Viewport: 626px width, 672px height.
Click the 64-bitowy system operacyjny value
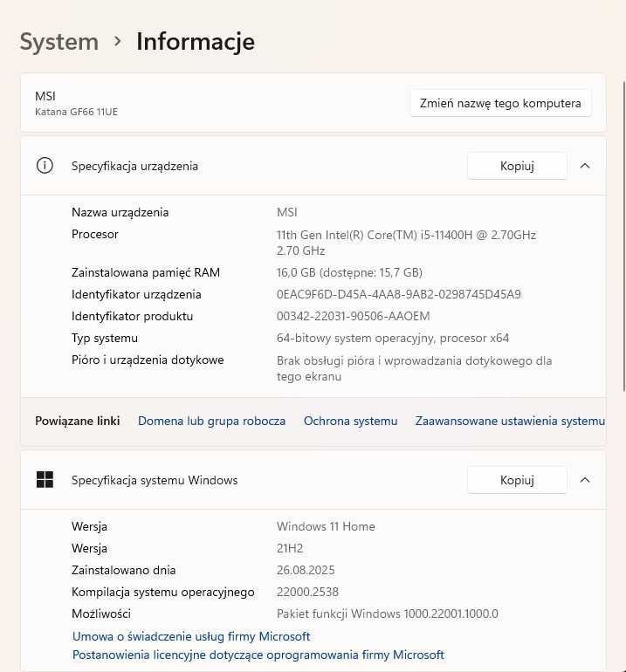(393, 338)
